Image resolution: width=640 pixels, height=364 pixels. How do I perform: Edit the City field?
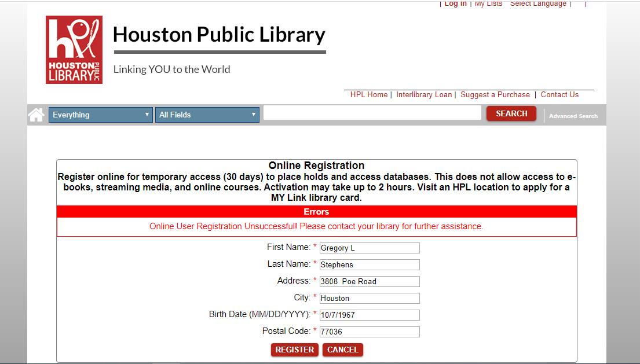click(x=370, y=298)
